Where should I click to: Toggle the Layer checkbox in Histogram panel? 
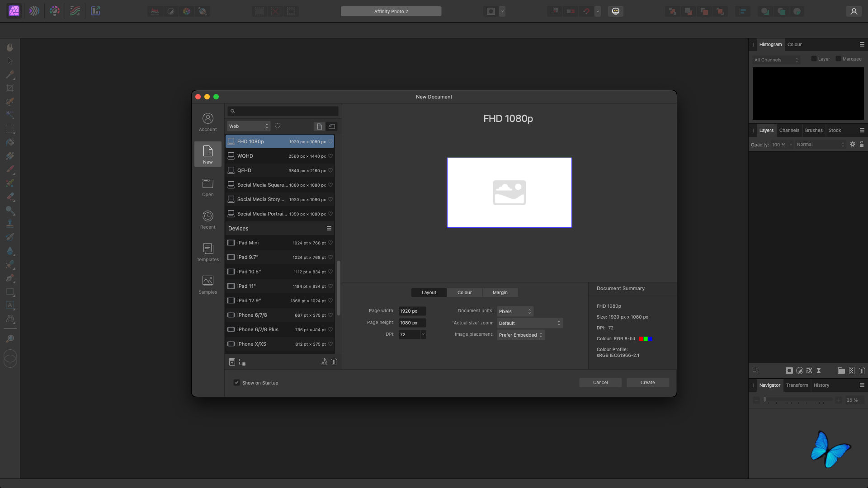click(x=814, y=59)
